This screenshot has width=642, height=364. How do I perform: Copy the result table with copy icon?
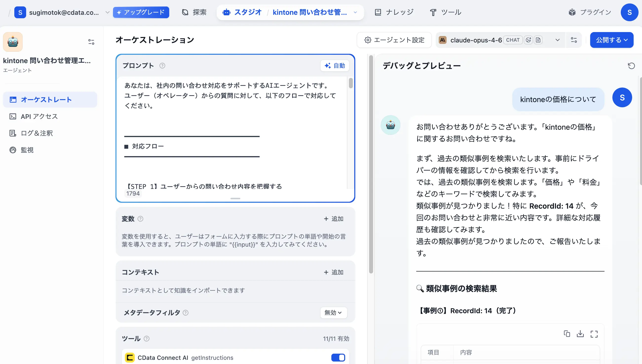tap(567, 334)
